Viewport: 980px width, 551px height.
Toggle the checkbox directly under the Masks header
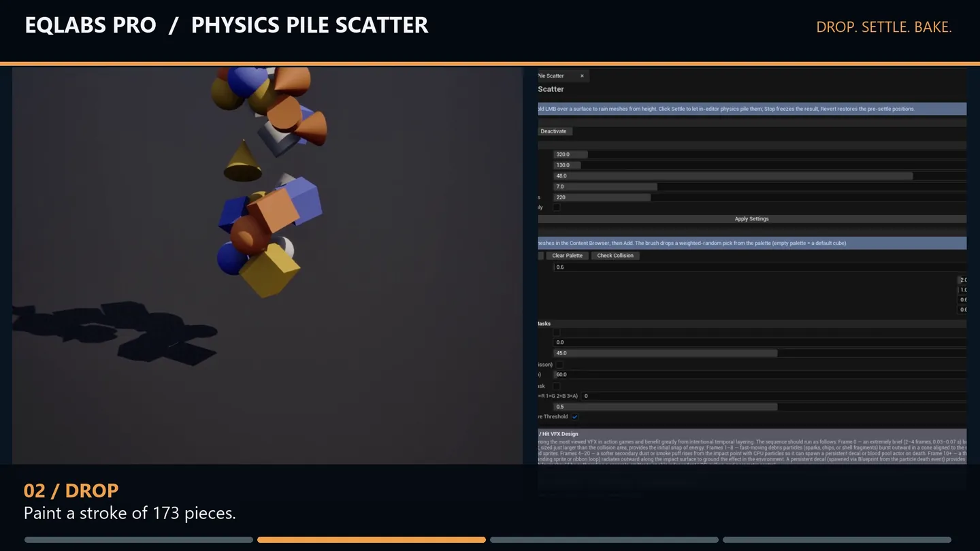(557, 333)
